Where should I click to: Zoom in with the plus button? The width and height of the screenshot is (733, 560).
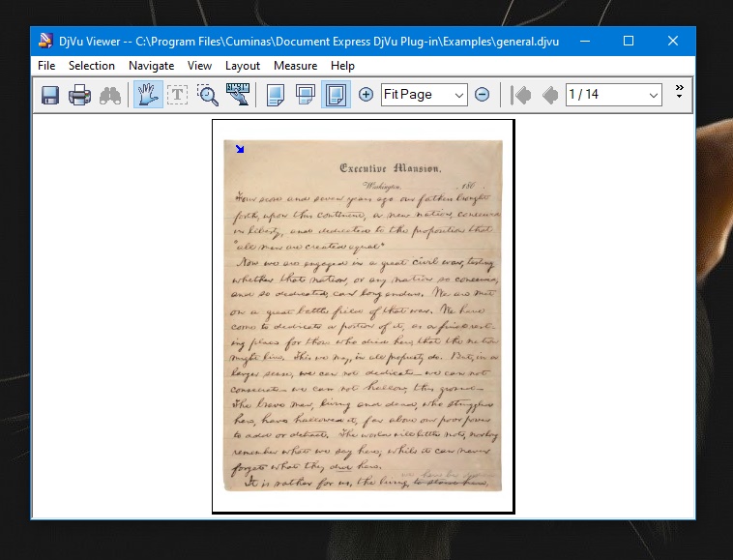(366, 95)
